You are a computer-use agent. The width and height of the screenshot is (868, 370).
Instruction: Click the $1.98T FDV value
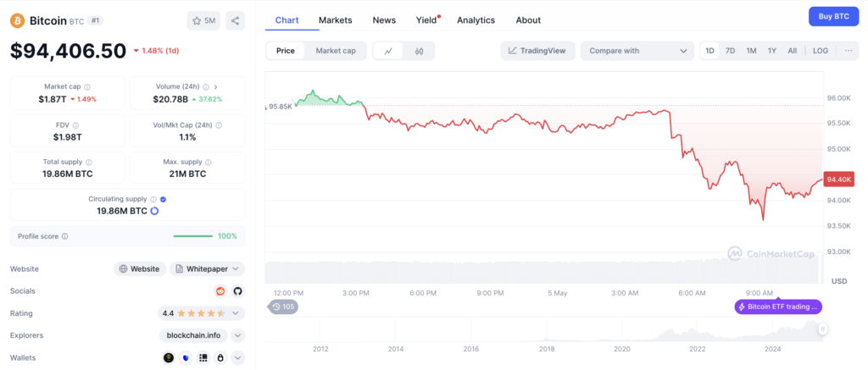(x=68, y=137)
